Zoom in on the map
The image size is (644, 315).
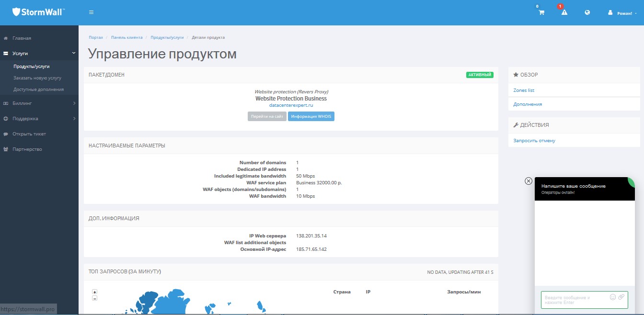[x=94, y=292]
